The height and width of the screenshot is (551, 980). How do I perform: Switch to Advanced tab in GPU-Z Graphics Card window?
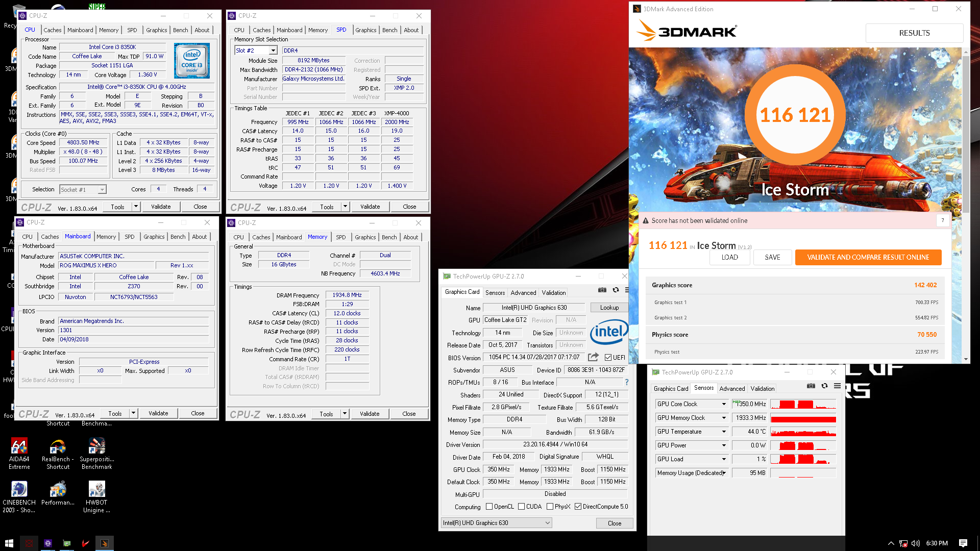[523, 293]
